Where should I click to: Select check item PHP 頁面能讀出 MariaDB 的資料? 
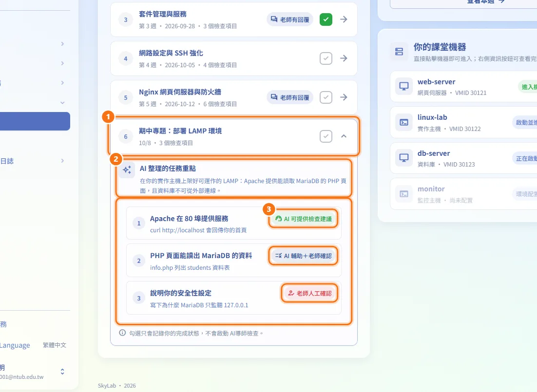click(234, 261)
